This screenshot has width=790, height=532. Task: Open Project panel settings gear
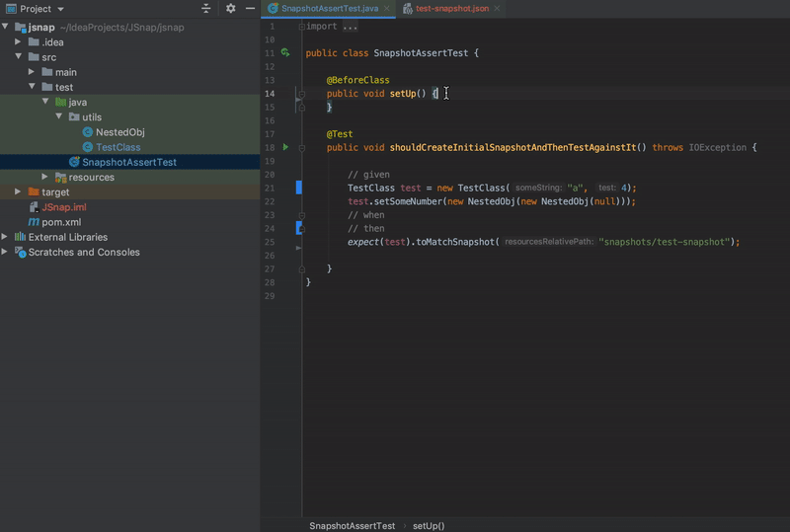(x=231, y=9)
